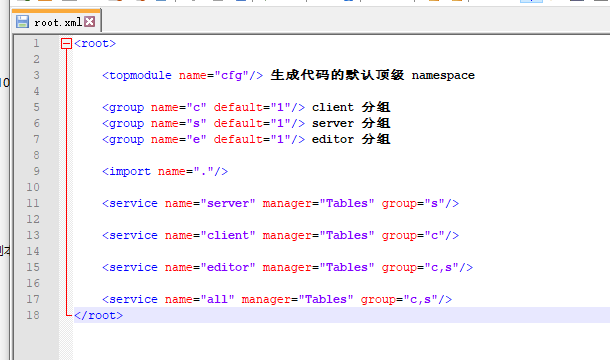Click the "cfg" attribute value
This screenshot has height=360, width=610.
point(231,75)
